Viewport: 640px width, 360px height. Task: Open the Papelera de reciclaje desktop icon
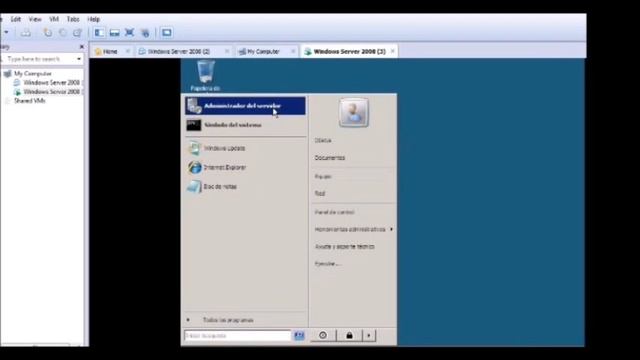coord(205,76)
